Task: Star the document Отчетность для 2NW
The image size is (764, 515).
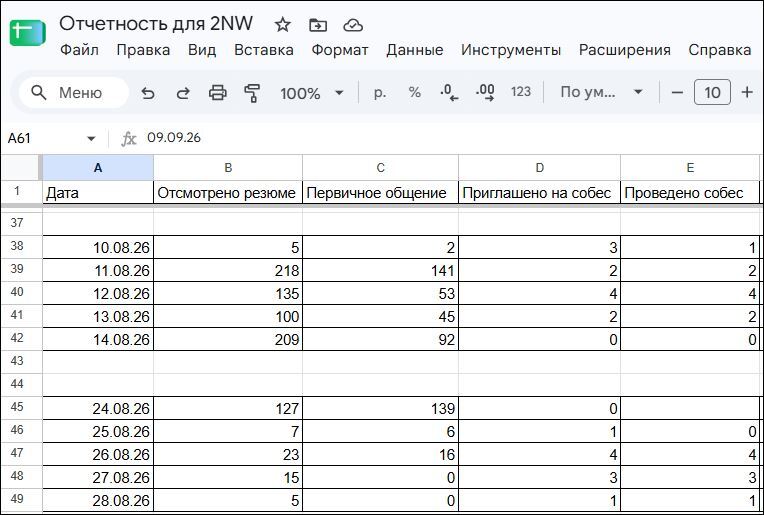Action: coord(283,25)
